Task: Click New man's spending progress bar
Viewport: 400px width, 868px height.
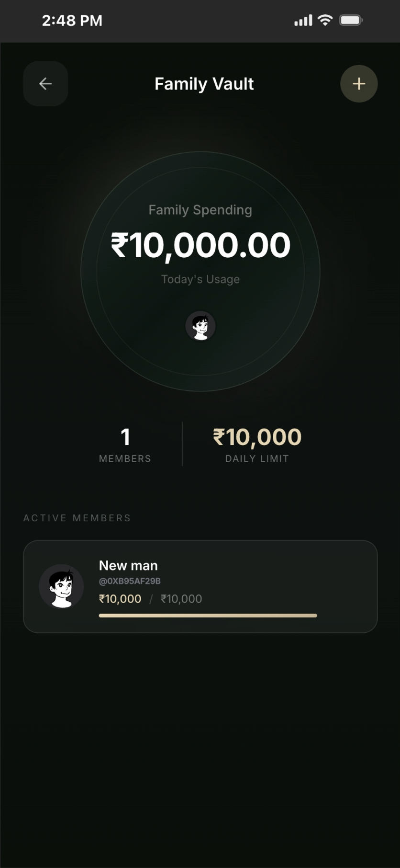Action: tap(208, 616)
